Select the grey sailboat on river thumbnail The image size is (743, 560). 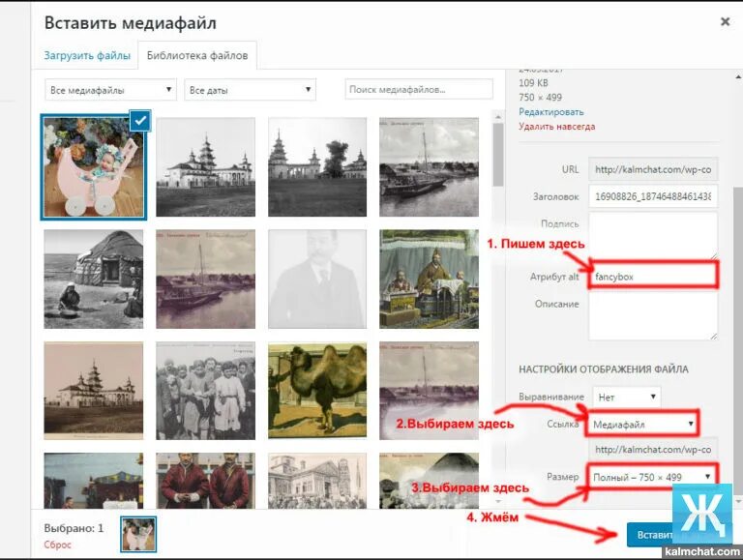click(429, 167)
